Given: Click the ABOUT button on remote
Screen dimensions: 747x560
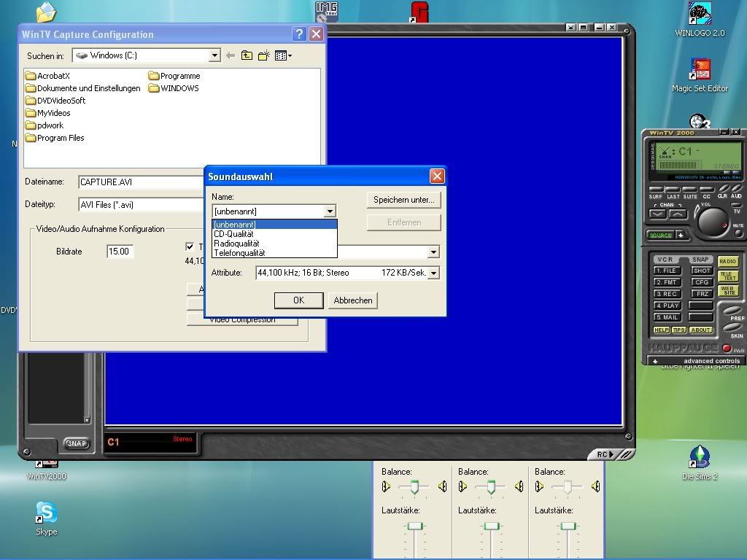Looking at the screenshot, I should click(701, 330).
